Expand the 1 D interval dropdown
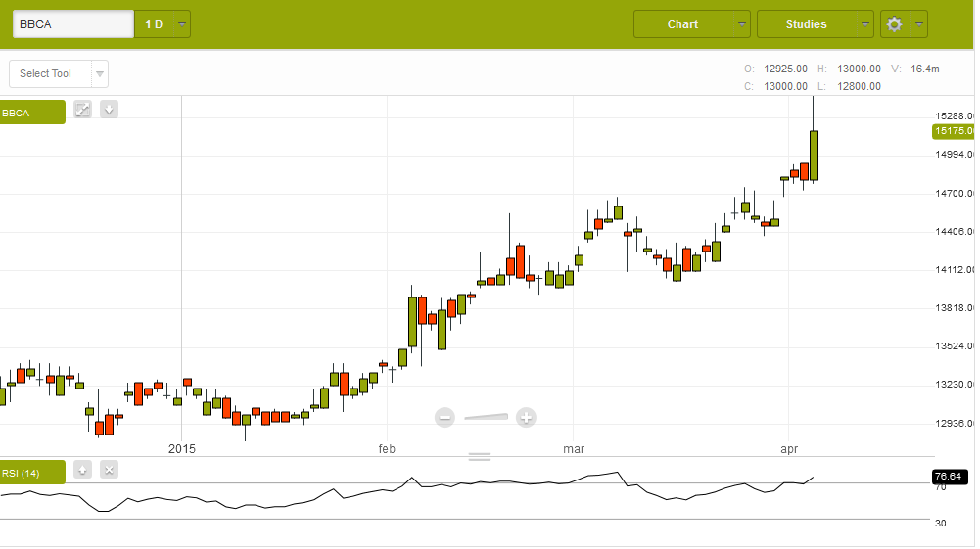This screenshot has width=980, height=549. click(x=163, y=24)
